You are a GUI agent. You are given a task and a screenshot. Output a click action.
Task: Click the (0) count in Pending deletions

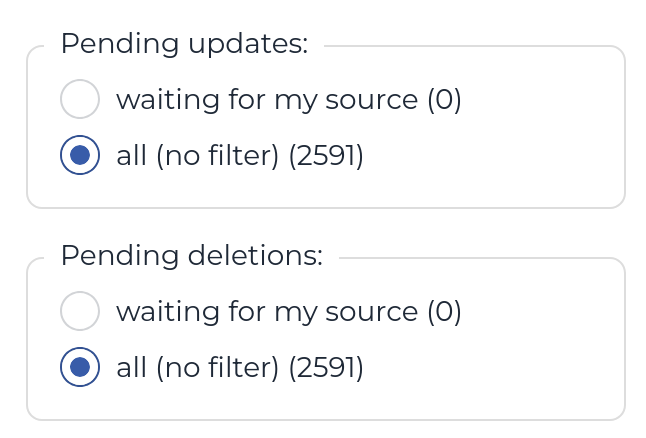click(443, 311)
